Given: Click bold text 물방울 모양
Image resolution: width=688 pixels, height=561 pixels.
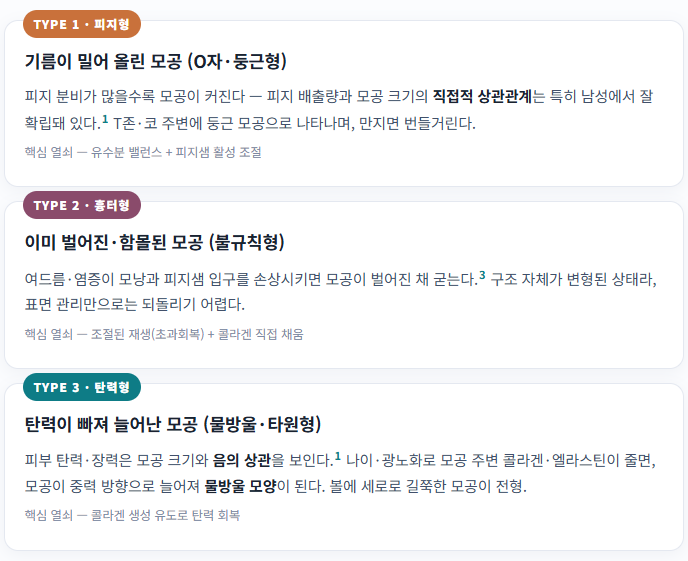Looking at the screenshot, I should [x=240, y=486].
